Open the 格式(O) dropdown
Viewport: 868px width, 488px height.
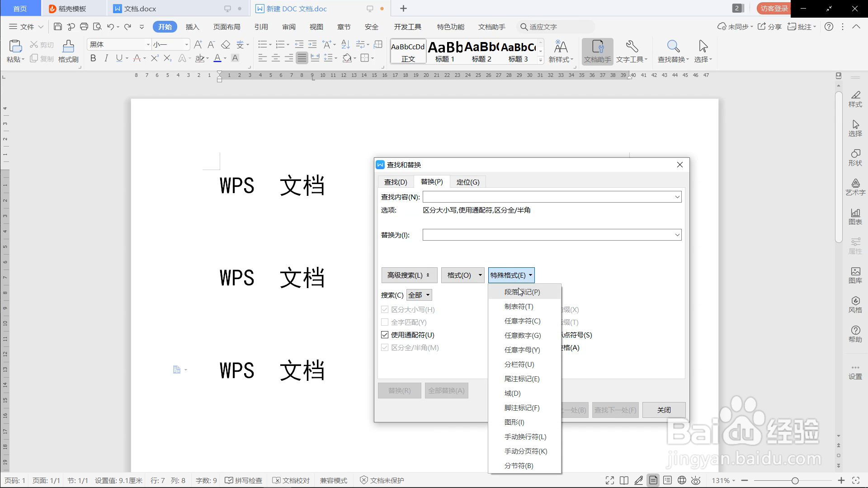pyautogui.click(x=462, y=275)
